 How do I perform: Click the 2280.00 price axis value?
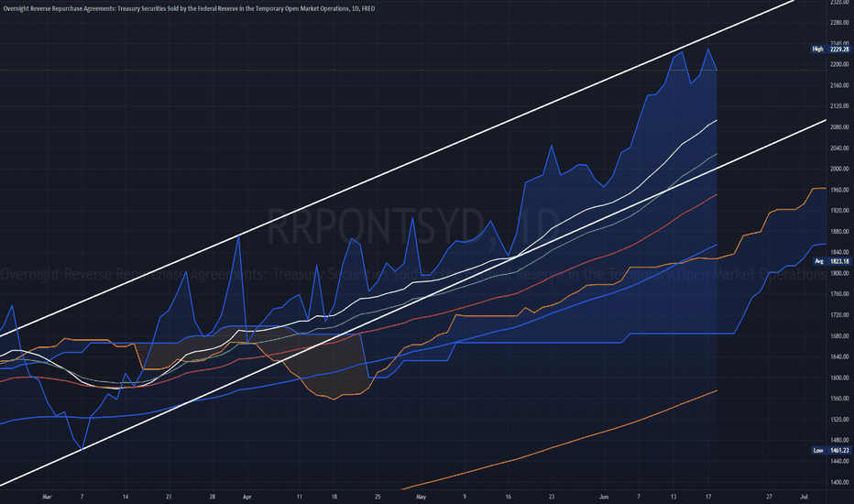pyautogui.click(x=839, y=23)
